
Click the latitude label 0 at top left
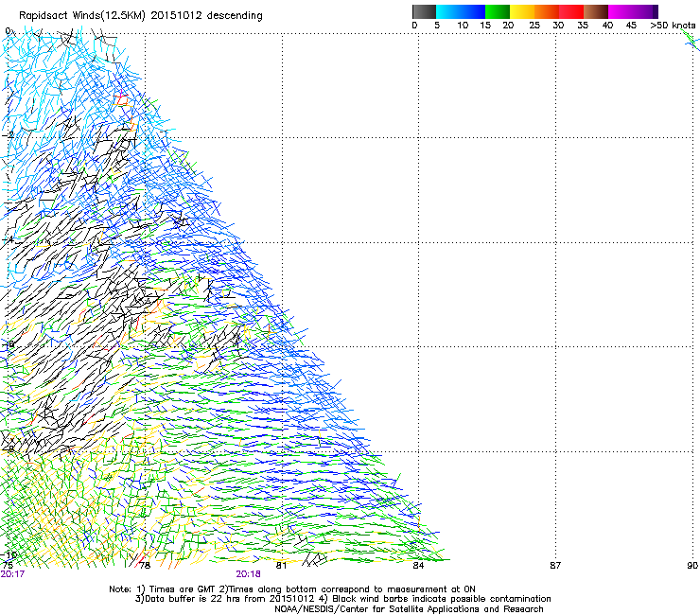pos(8,31)
